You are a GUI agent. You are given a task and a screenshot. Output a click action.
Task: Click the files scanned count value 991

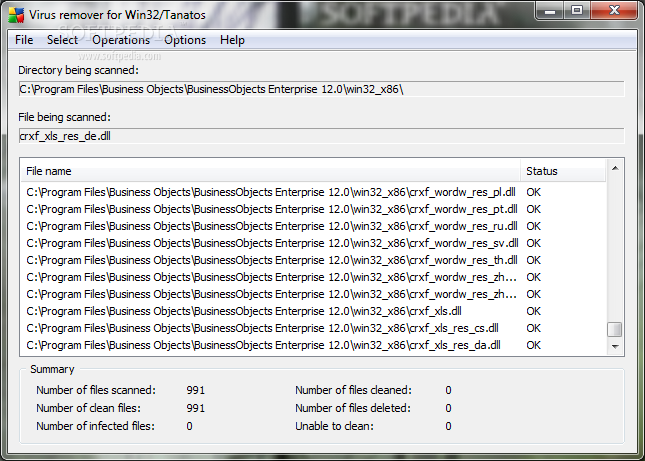click(195, 390)
